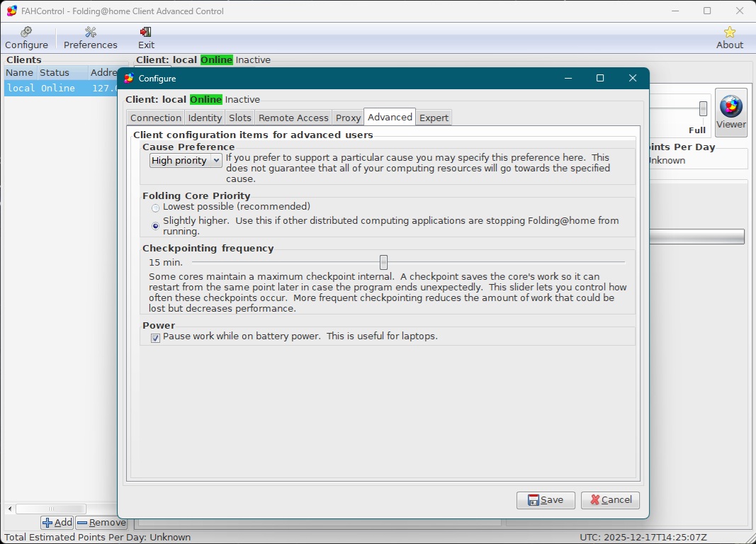Select Slightly higher core priority
This screenshot has width=756, height=544.
click(155, 225)
